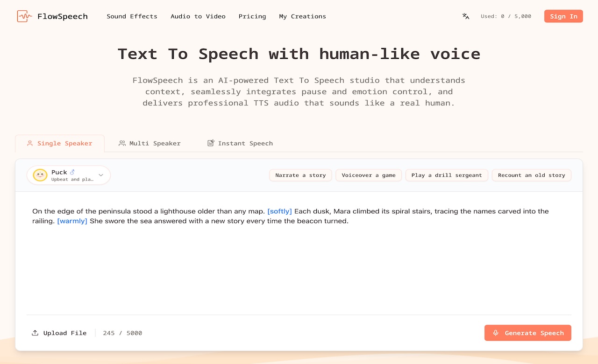Expand the Puck voice selector chevron

[x=101, y=175]
